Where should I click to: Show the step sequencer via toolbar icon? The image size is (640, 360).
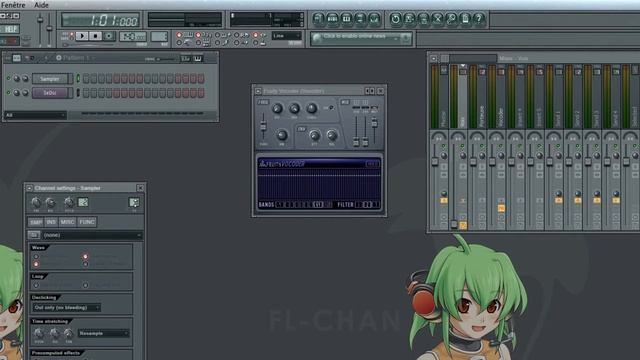click(333, 19)
